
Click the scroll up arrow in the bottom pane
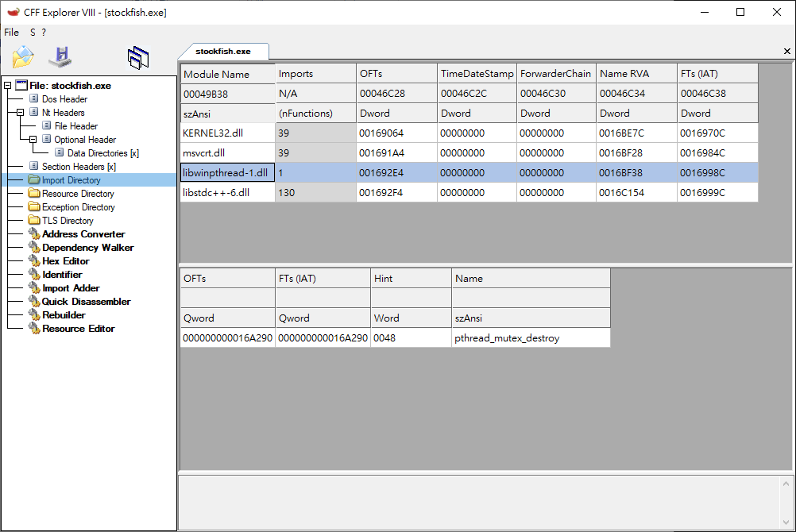pyautogui.click(x=786, y=484)
